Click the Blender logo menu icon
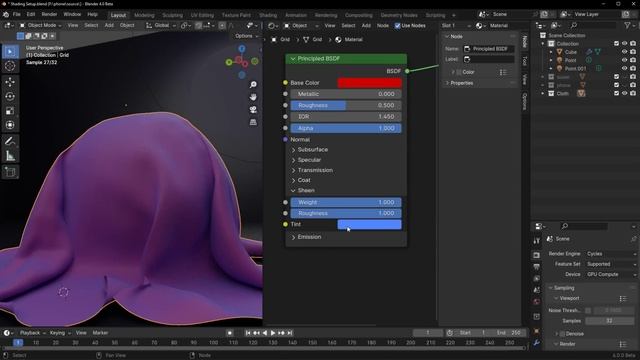This screenshot has width=640, height=360. [6, 14]
